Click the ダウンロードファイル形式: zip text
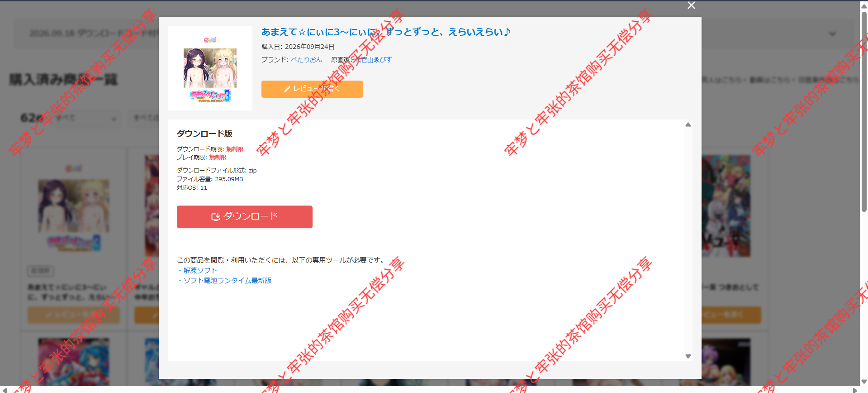868x393 pixels. click(x=217, y=171)
